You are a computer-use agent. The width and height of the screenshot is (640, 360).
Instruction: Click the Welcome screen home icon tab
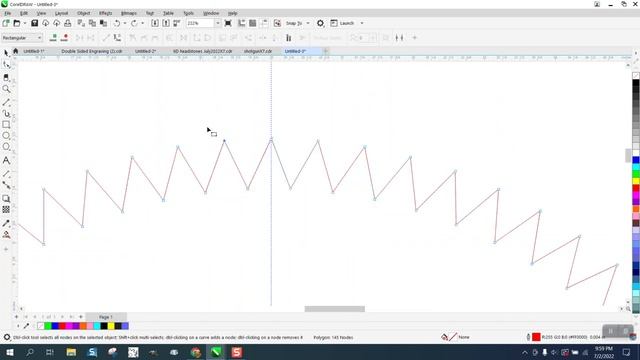(x=16, y=51)
